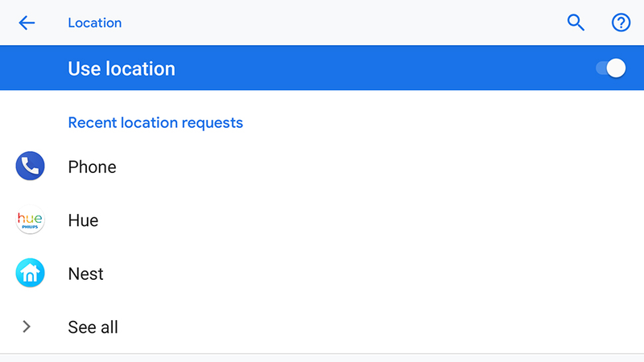
Task: Open help via the question mark icon
Action: click(x=621, y=23)
